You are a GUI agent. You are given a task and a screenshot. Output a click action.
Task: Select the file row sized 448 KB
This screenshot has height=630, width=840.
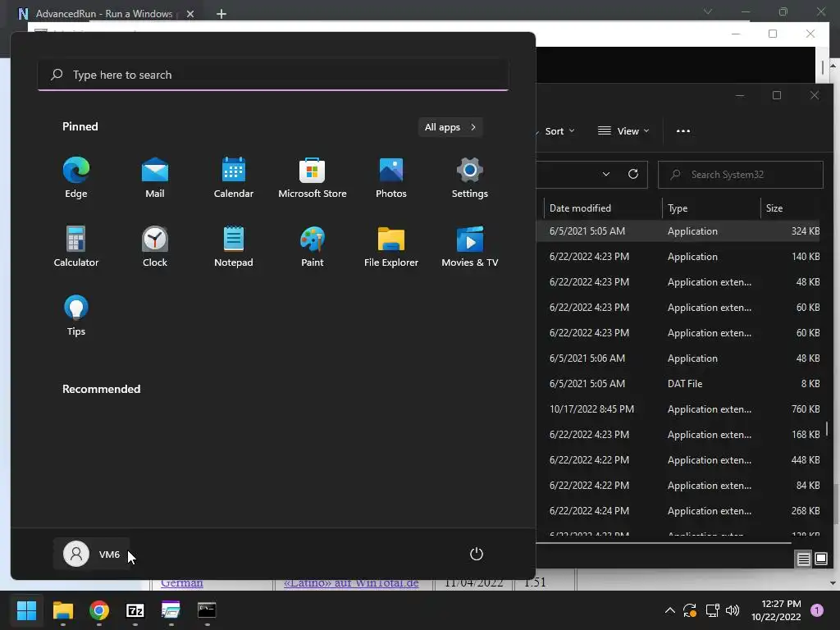point(678,460)
